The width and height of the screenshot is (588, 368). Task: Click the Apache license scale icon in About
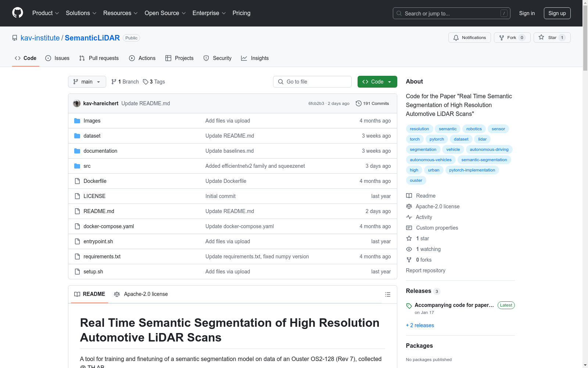coord(409,206)
